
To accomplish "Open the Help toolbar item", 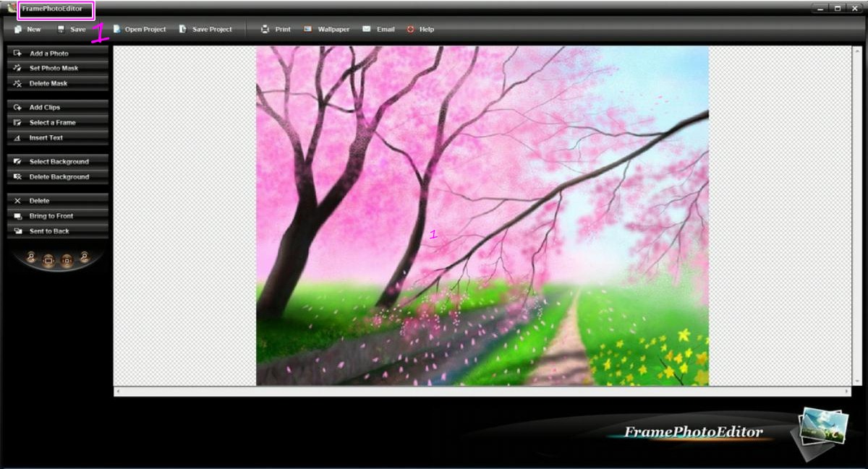I will tap(420, 30).
